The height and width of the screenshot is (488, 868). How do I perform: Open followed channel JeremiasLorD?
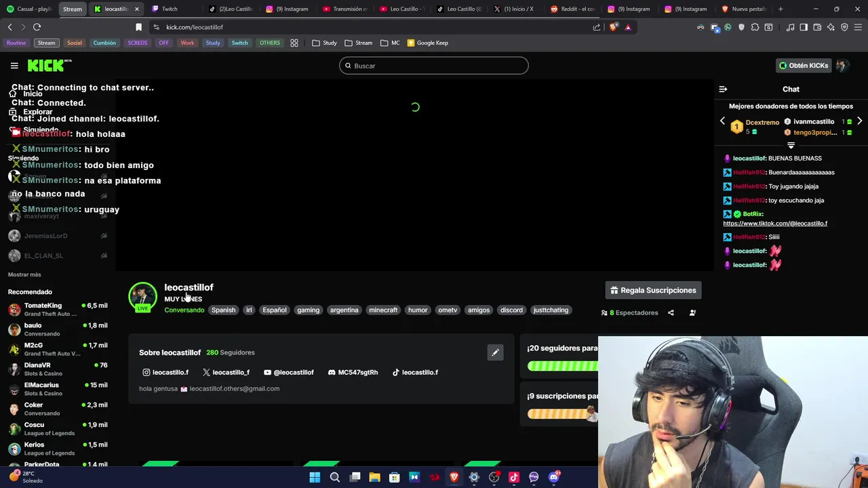(58, 236)
